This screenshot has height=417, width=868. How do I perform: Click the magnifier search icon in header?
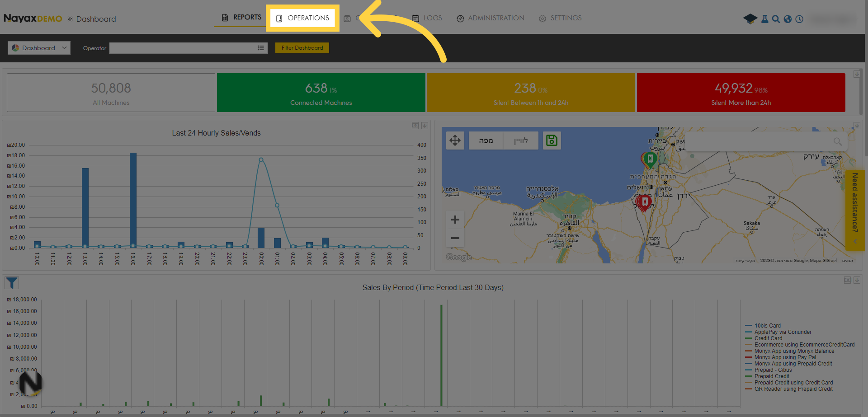pyautogui.click(x=776, y=19)
